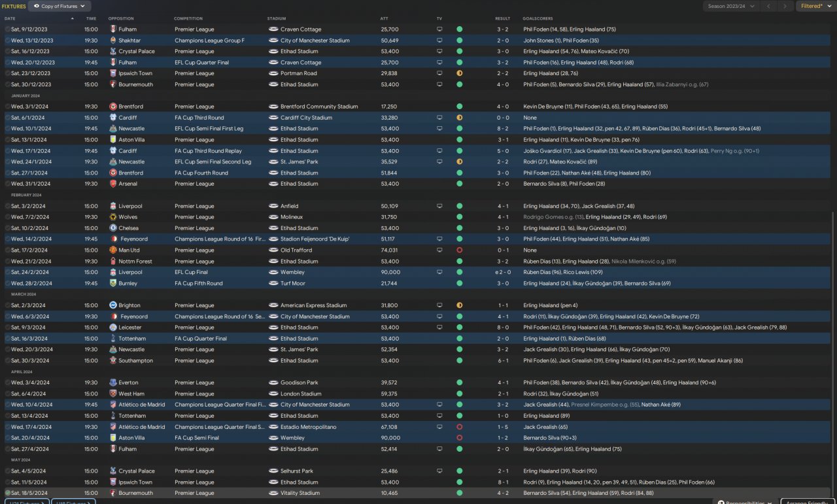Tick the selection circle for Sat, 17/2/2024
Viewport: 837px width, 504px height.
click(7, 250)
